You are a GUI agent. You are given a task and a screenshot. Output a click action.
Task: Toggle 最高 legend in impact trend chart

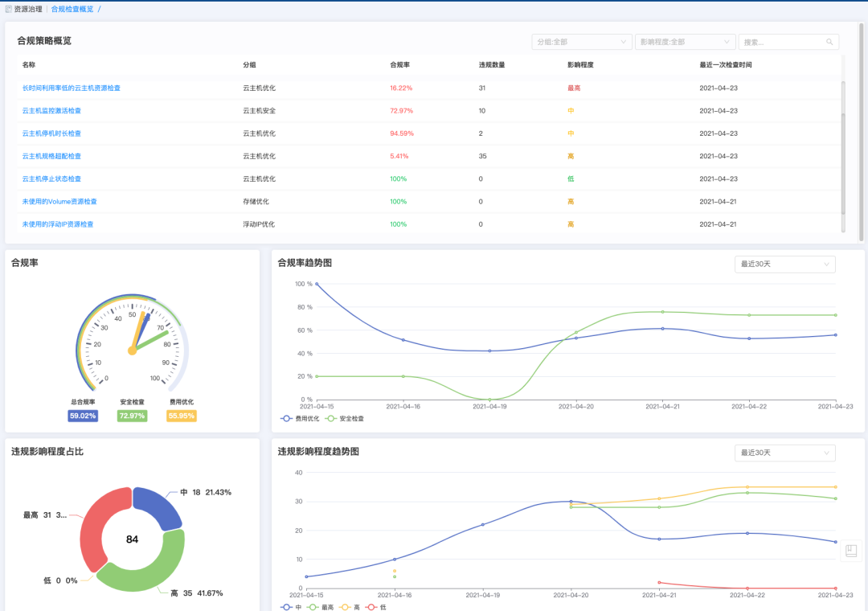click(321, 607)
